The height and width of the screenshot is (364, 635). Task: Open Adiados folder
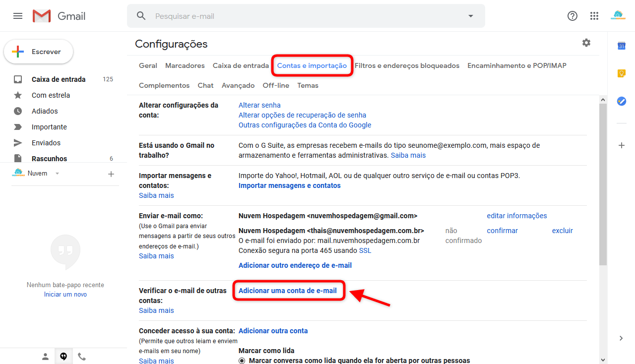(45, 111)
